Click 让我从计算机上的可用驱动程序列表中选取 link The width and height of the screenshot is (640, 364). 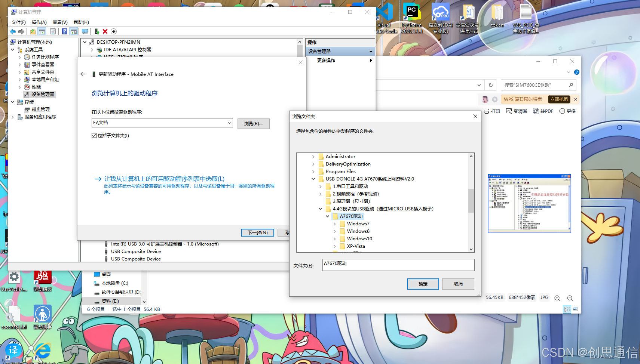tap(164, 179)
